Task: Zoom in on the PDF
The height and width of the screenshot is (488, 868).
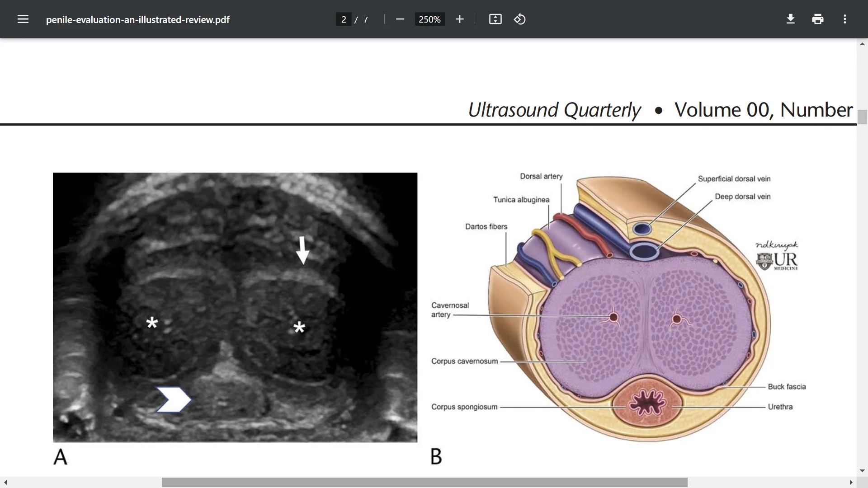Action: (x=459, y=19)
